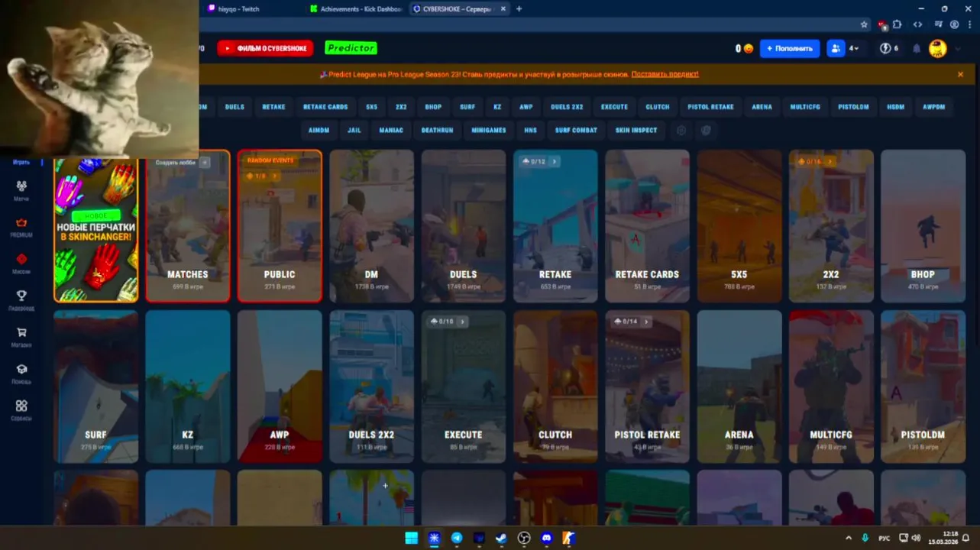Select the SKIN INSPECT filter chip
Image resolution: width=980 pixels, height=550 pixels.
click(636, 131)
